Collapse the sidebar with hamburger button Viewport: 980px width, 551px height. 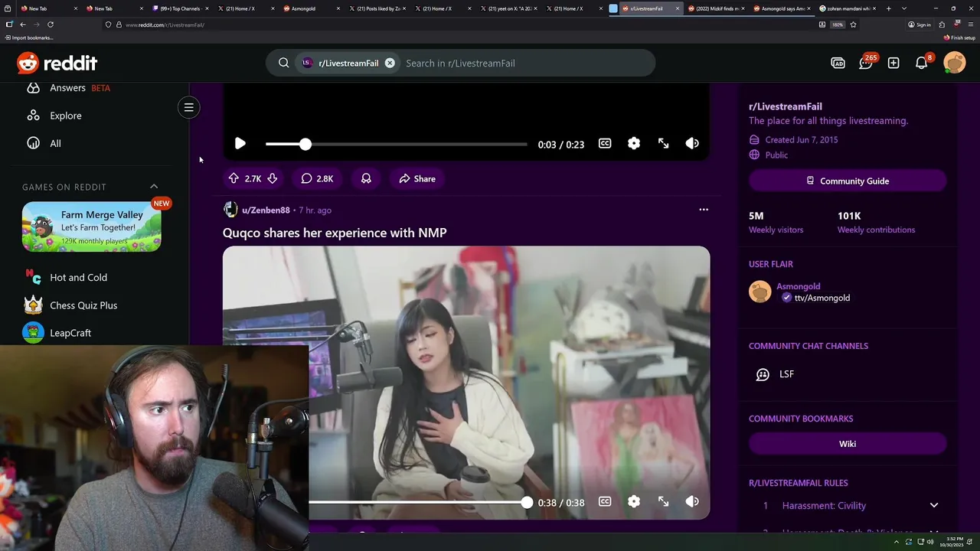tap(188, 107)
